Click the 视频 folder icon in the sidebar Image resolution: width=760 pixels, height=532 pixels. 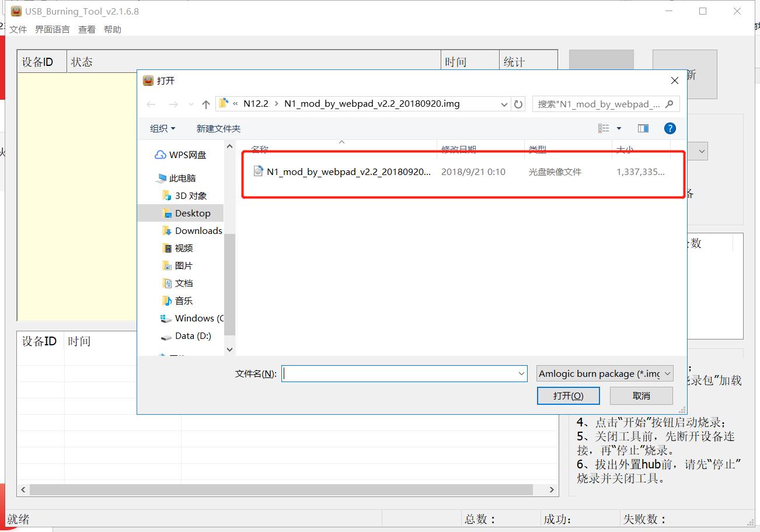[167, 249]
